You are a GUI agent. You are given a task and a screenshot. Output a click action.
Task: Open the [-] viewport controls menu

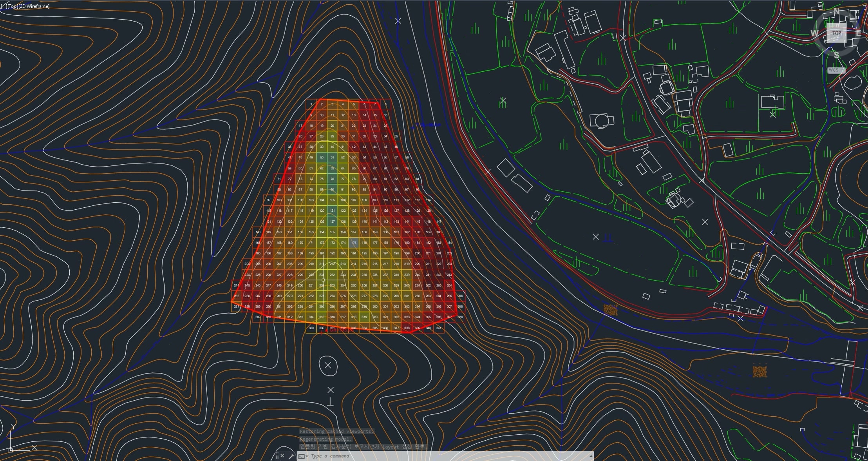click(3, 6)
